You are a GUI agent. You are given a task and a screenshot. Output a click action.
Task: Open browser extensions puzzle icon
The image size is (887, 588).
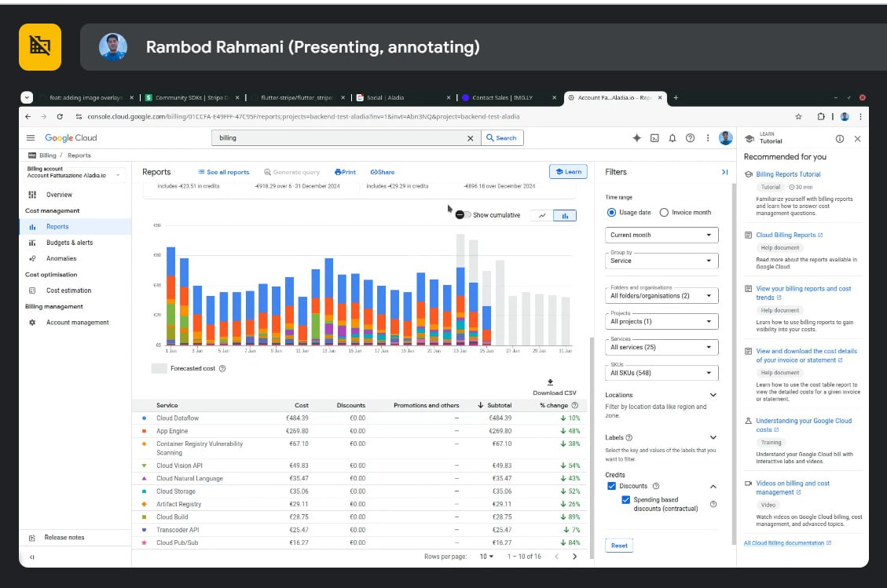coord(821,116)
